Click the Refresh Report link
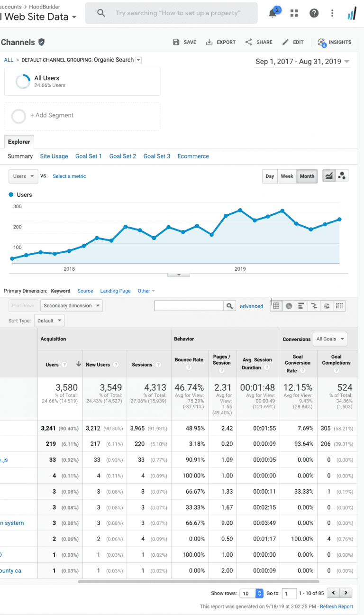The height and width of the screenshot is (615, 364). point(336,606)
